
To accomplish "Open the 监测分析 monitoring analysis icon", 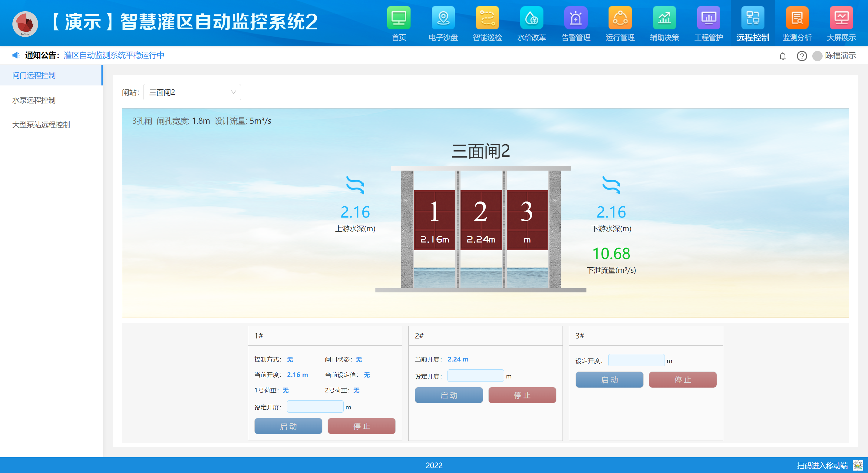I will click(797, 18).
